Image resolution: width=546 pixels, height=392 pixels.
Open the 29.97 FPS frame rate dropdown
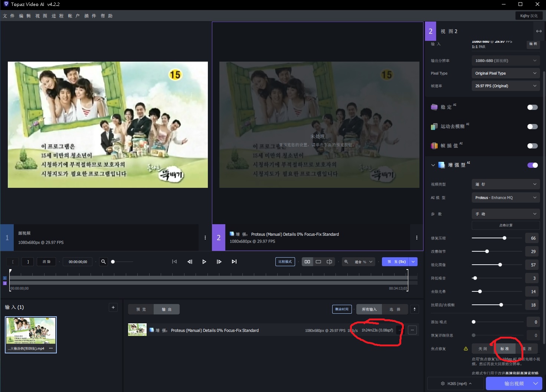[x=506, y=86]
